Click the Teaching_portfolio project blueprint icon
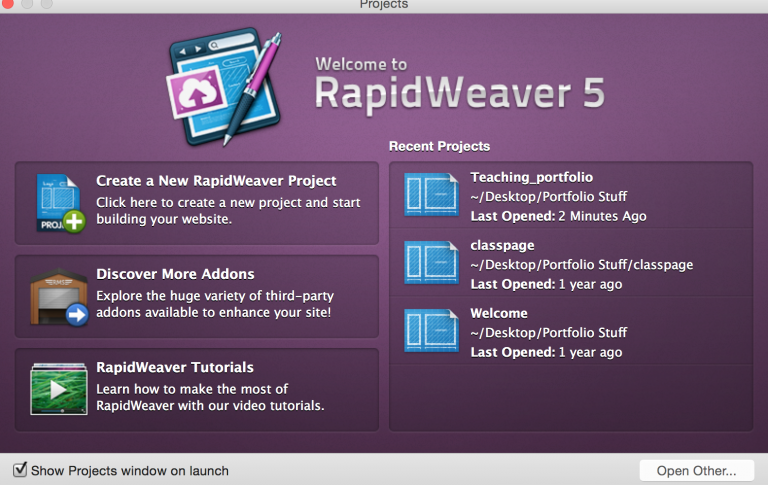 pos(431,195)
